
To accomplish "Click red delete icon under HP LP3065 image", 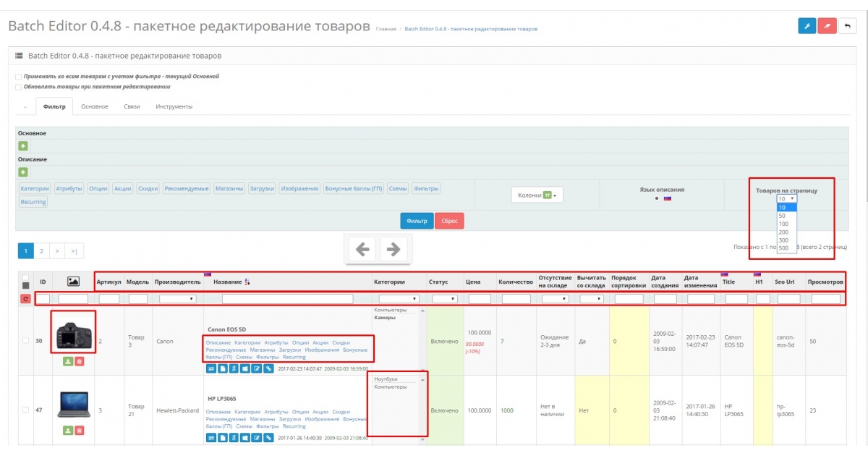I will coord(80,430).
